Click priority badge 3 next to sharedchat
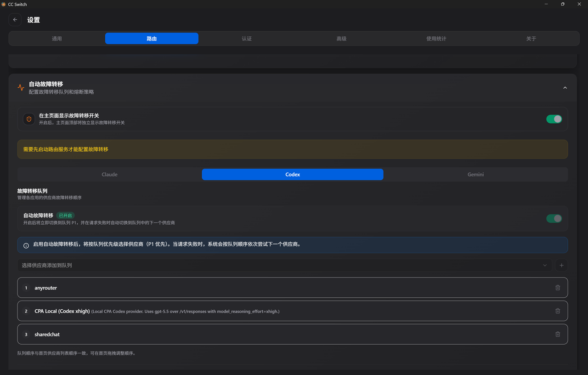This screenshot has width=588, height=375. 26,334
